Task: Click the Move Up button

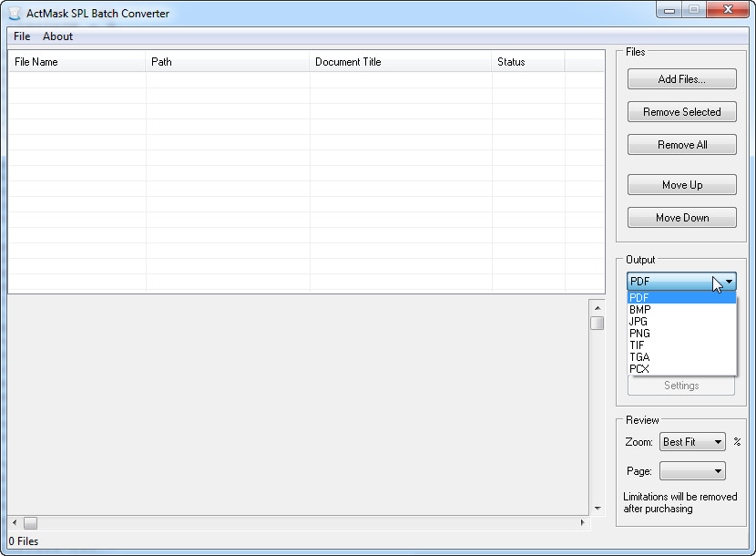Action: [681, 185]
